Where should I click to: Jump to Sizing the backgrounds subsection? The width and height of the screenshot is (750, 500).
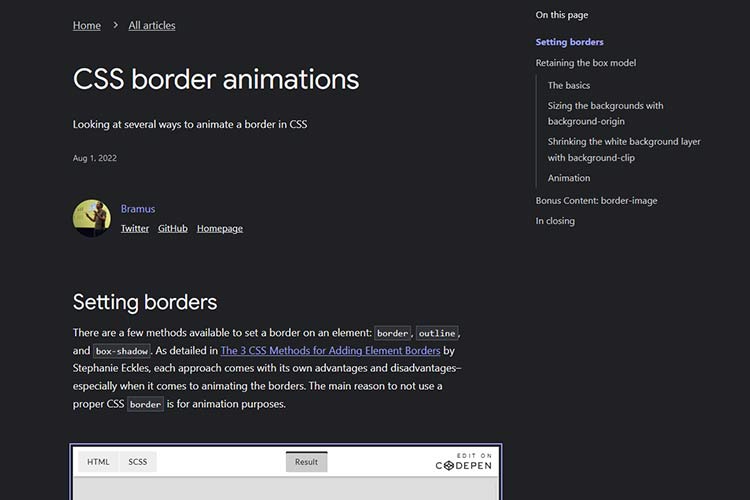[605, 113]
